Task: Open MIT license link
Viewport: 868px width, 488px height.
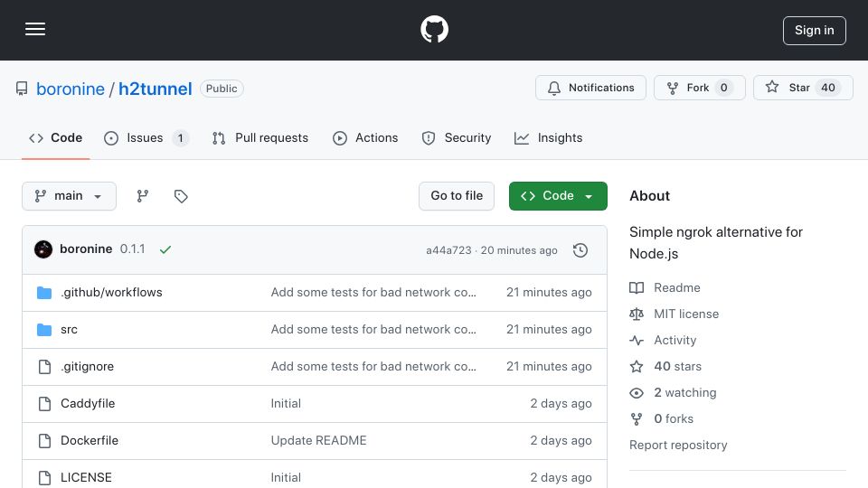Action: [x=675, y=314]
